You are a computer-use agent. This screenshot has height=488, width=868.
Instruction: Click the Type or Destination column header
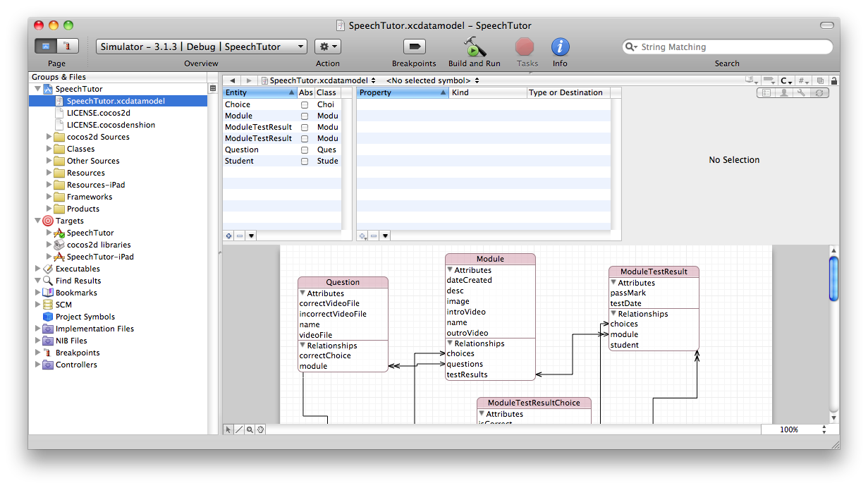tap(569, 92)
